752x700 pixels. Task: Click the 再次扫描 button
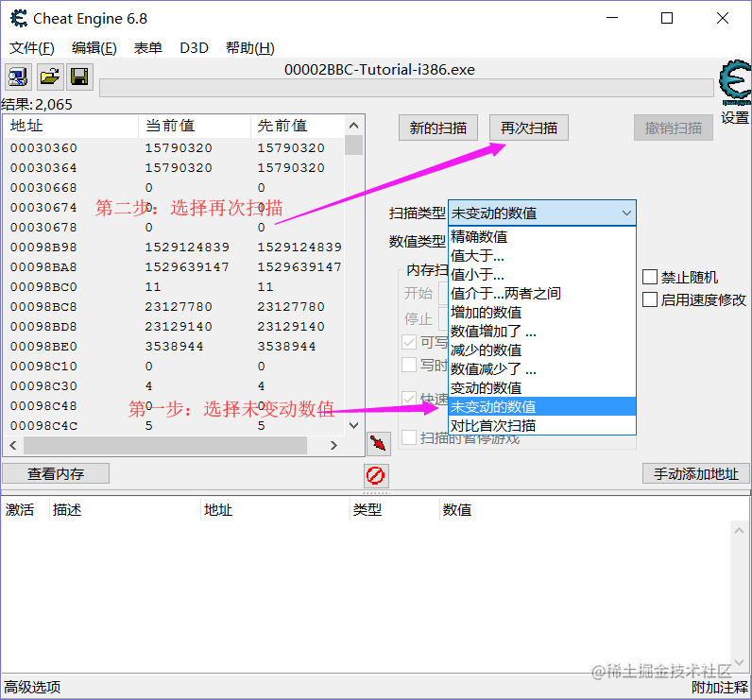click(529, 128)
